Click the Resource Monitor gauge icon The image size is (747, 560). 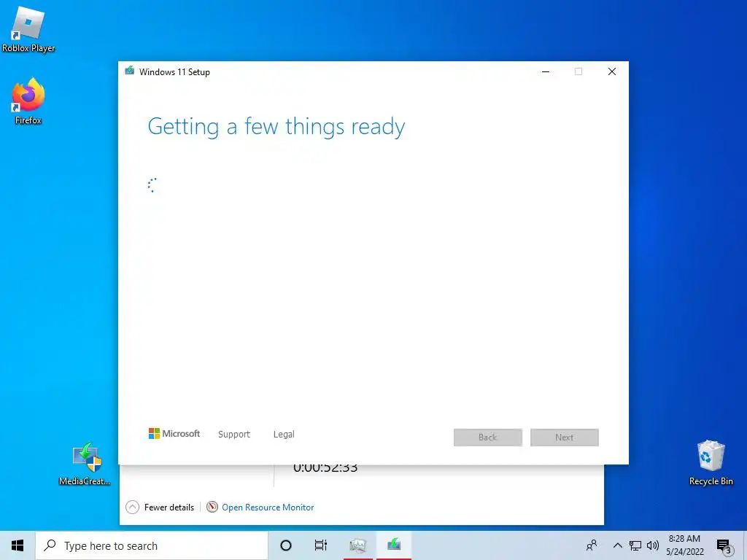[212, 507]
